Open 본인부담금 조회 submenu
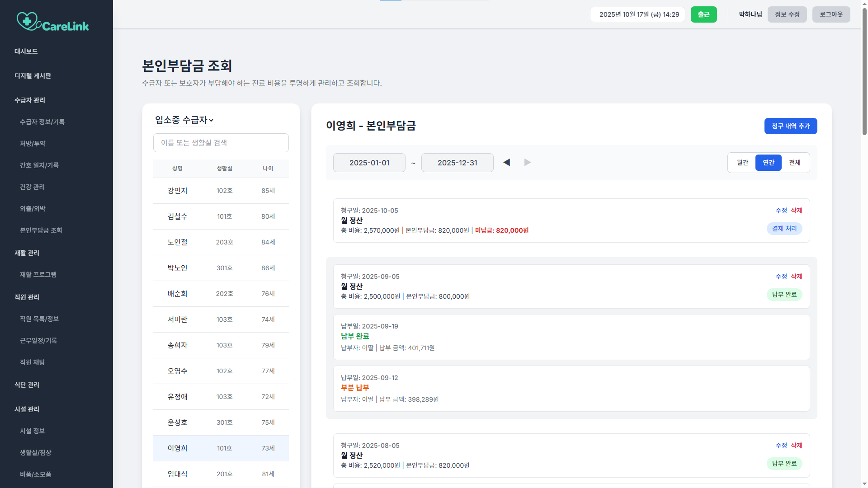868x488 pixels. point(41,230)
